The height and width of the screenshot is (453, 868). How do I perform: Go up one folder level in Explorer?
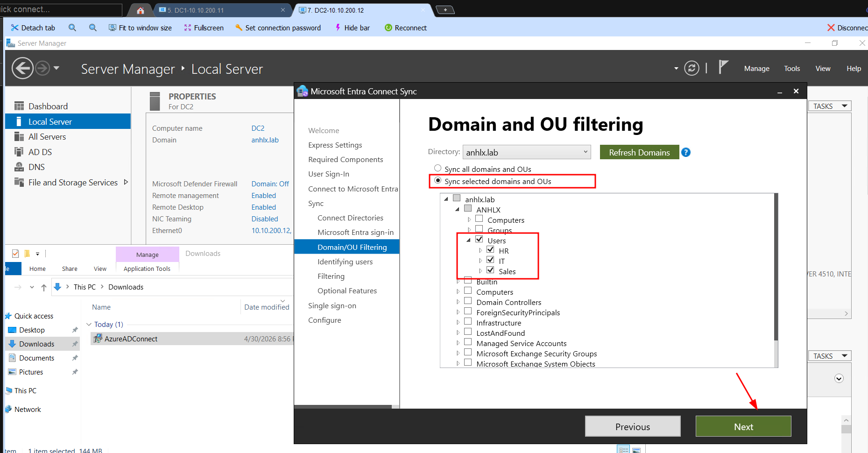point(44,287)
